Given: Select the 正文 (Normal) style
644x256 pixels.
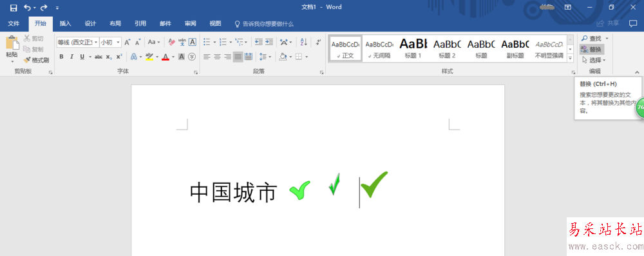Looking at the screenshot, I should point(346,48).
